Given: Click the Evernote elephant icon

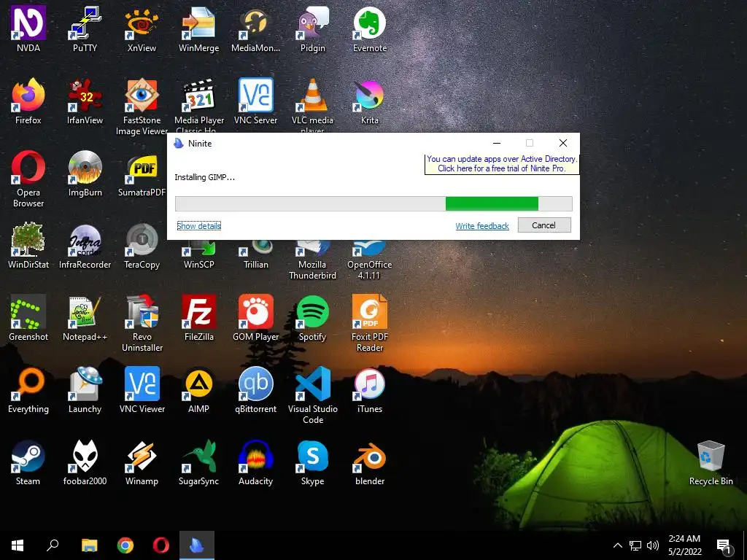Looking at the screenshot, I should [x=369, y=23].
